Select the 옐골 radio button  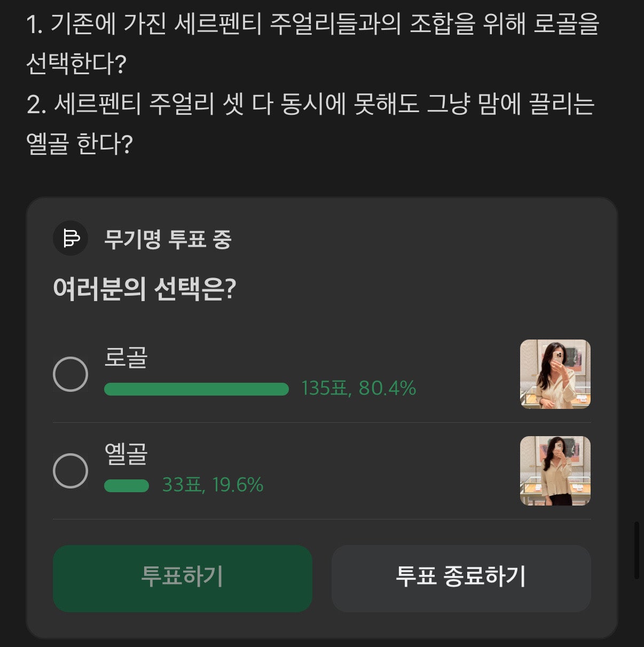click(70, 471)
